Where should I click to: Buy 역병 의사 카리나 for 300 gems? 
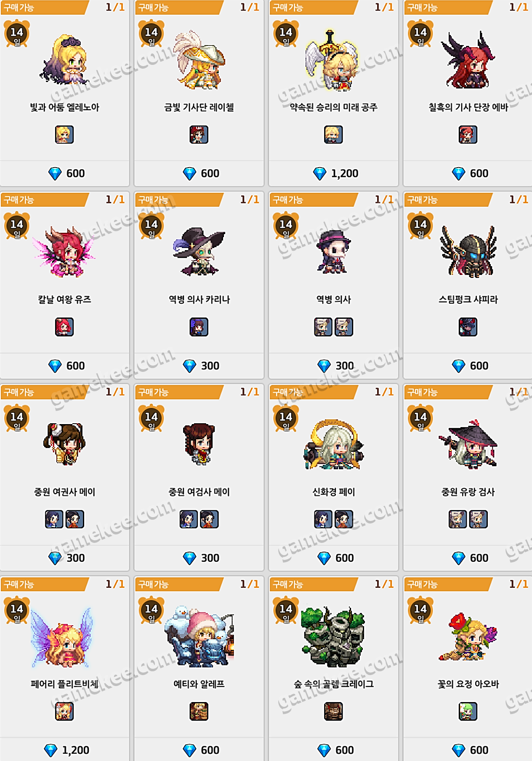(x=199, y=366)
